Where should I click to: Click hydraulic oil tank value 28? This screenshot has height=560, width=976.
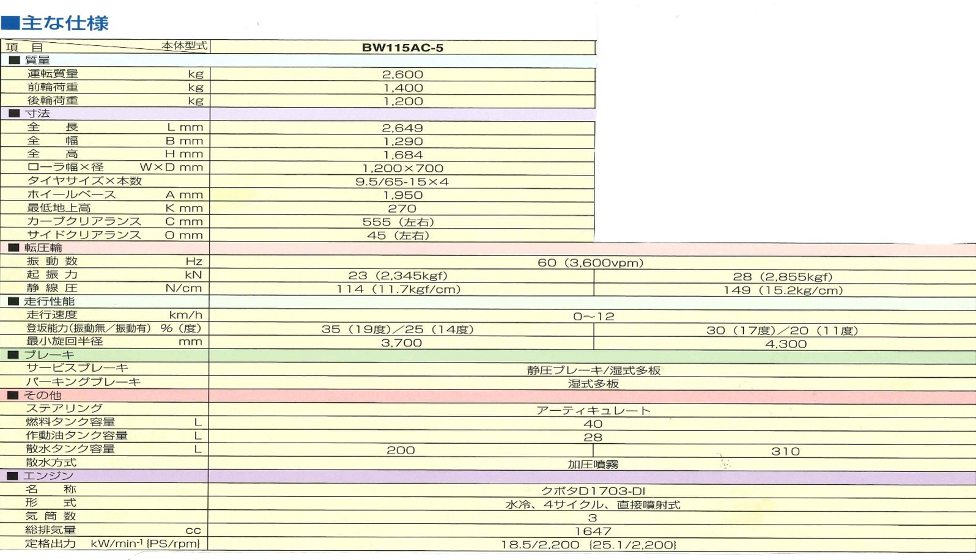click(593, 438)
